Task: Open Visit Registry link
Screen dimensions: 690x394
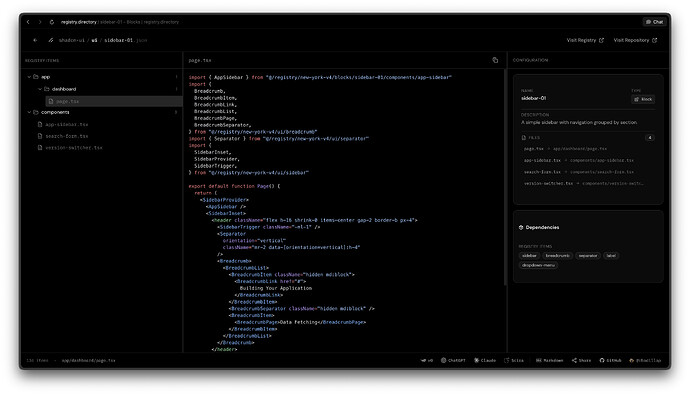Action: [x=585, y=40]
